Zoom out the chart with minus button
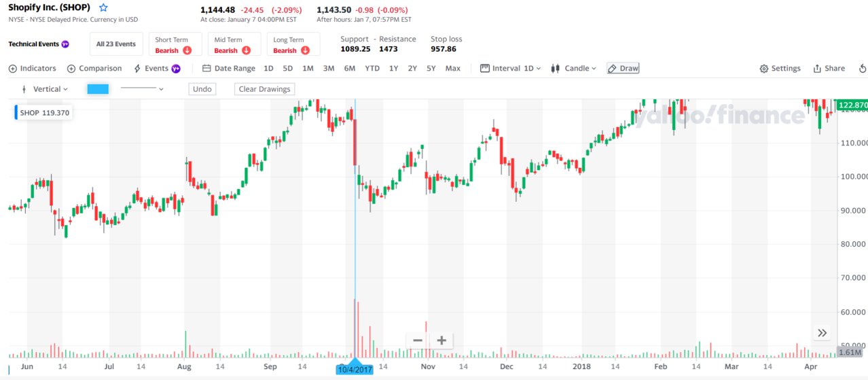The height and width of the screenshot is (380, 868). click(x=418, y=341)
